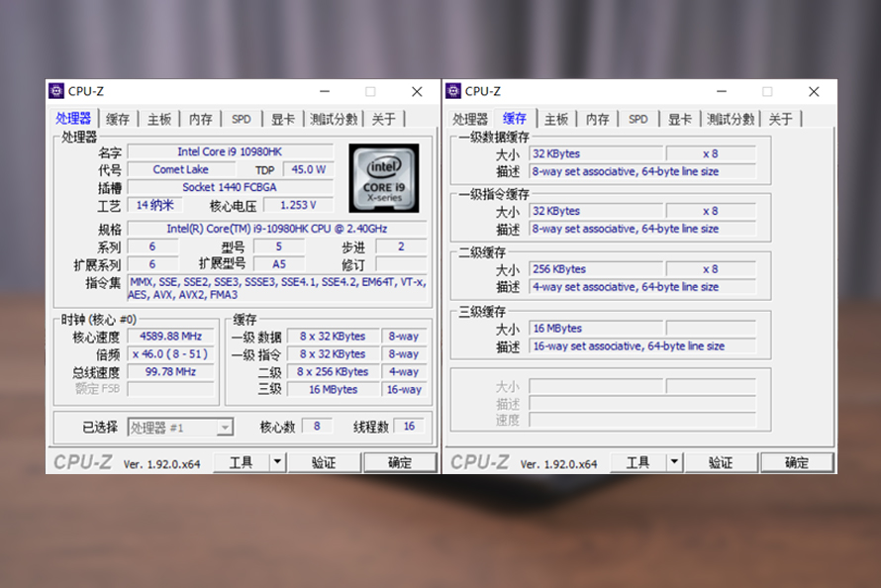Minimize the left CPU-Z window
Image resolution: width=881 pixels, height=588 pixels.
[x=325, y=91]
